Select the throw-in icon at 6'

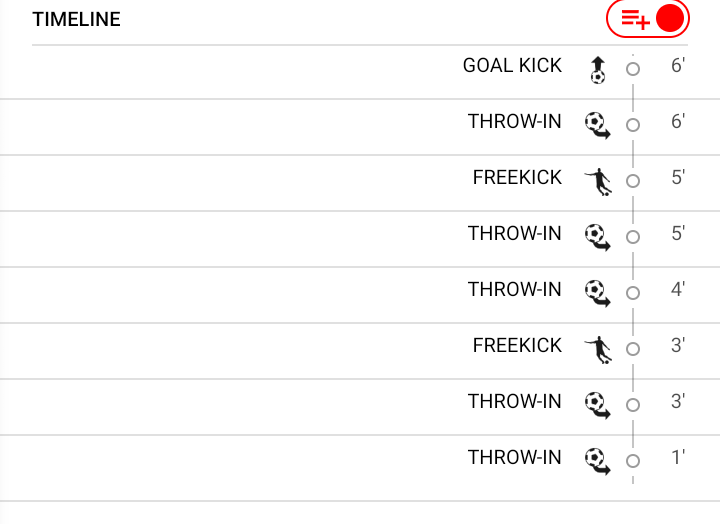[597, 124]
